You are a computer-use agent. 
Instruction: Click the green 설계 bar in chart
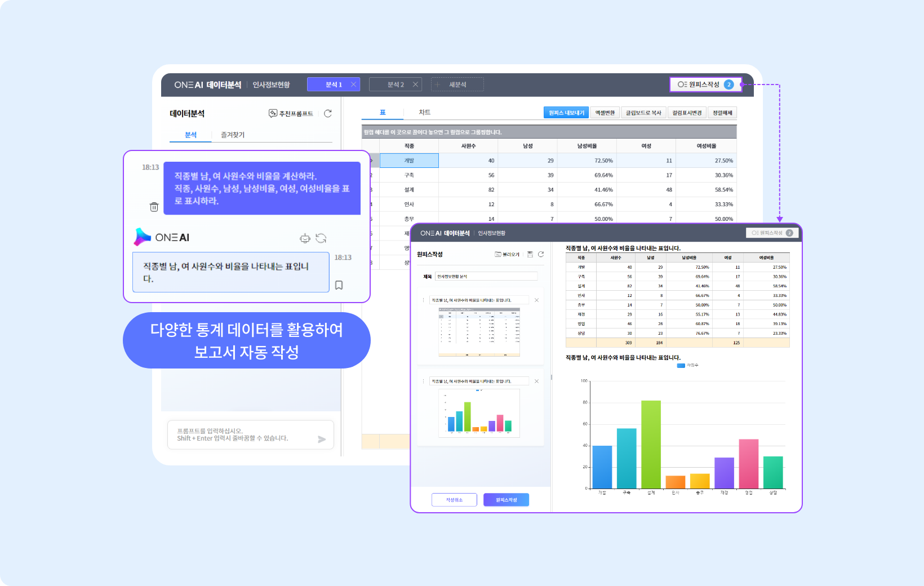[x=651, y=444]
